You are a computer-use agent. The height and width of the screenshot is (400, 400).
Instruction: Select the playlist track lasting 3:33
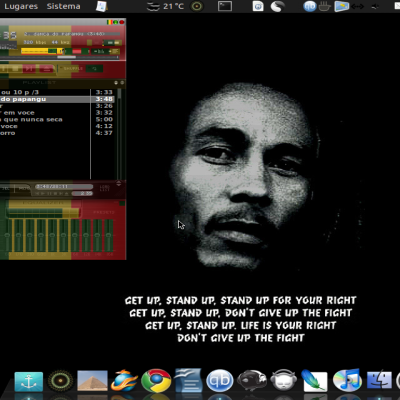point(57,92)
